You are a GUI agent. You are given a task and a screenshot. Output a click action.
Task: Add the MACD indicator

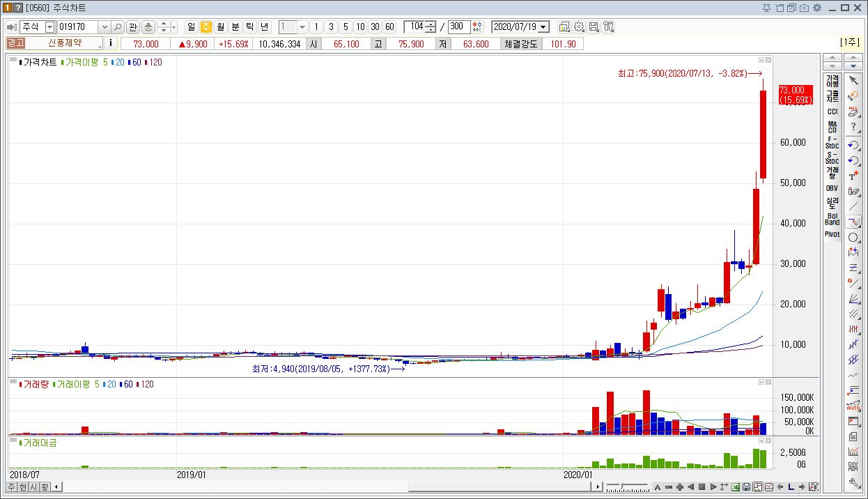832,127
